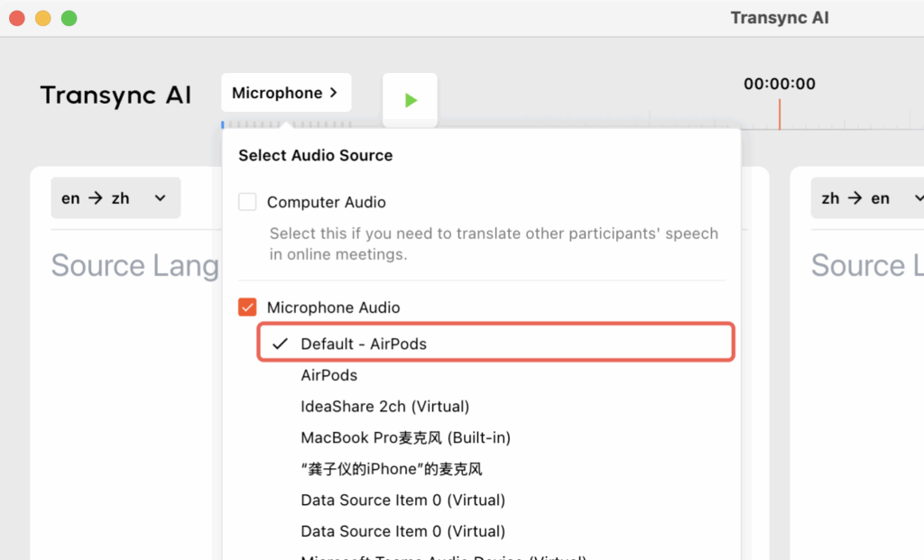Select IdeaShare 2ch (Virtual) as microphone
This screenshot has width=924, height=560.
pos(385,407)
